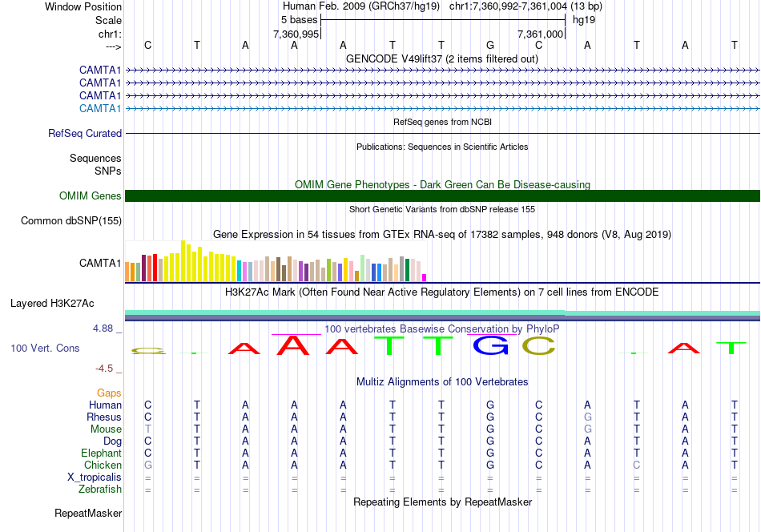This screenshot has width=761, height=532.
Task: Click the Common dbSNP(155) track label
Action: pos(71,221)
